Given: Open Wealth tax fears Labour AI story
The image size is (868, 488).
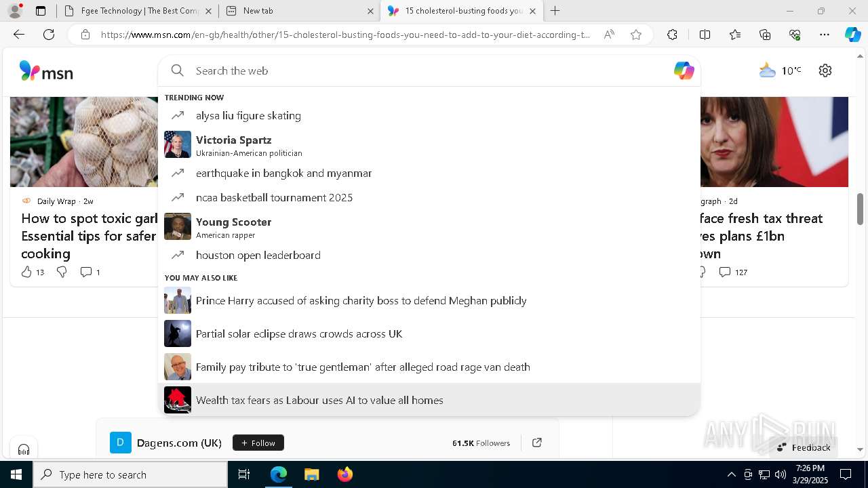Looking at the screenshot, I should click(429, 400).
